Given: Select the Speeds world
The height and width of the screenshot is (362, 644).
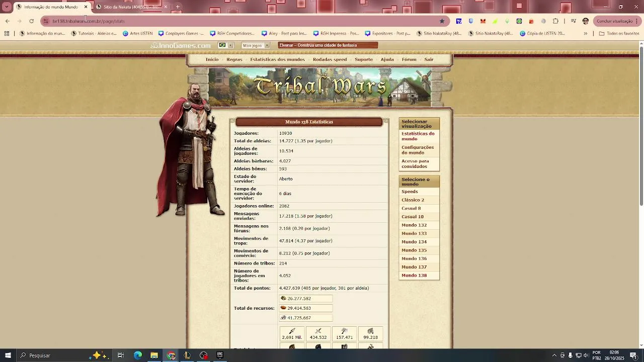Looking at the screenshot, I should coord(410,192).
